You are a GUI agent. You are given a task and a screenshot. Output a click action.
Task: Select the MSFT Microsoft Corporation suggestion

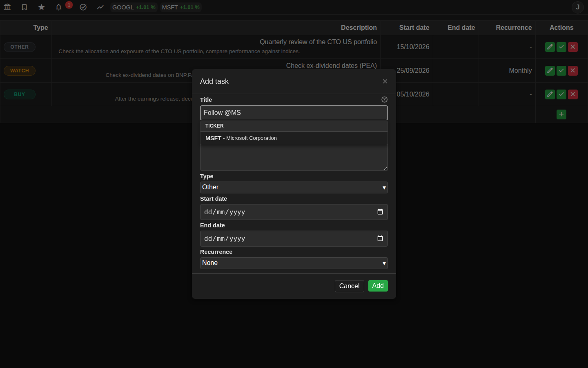294,138
